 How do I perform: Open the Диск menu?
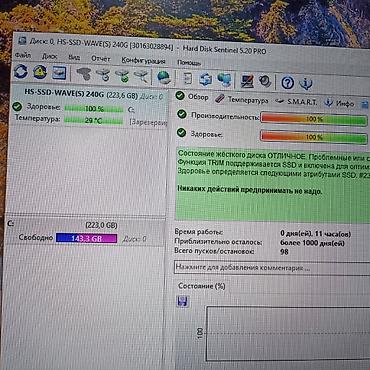click(x=50, y=56)
